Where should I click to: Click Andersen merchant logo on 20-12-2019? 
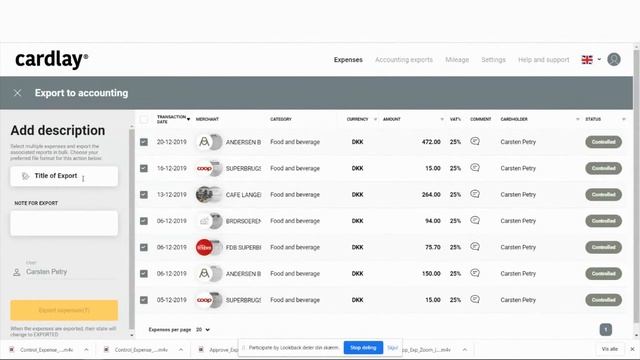point(204,142)
